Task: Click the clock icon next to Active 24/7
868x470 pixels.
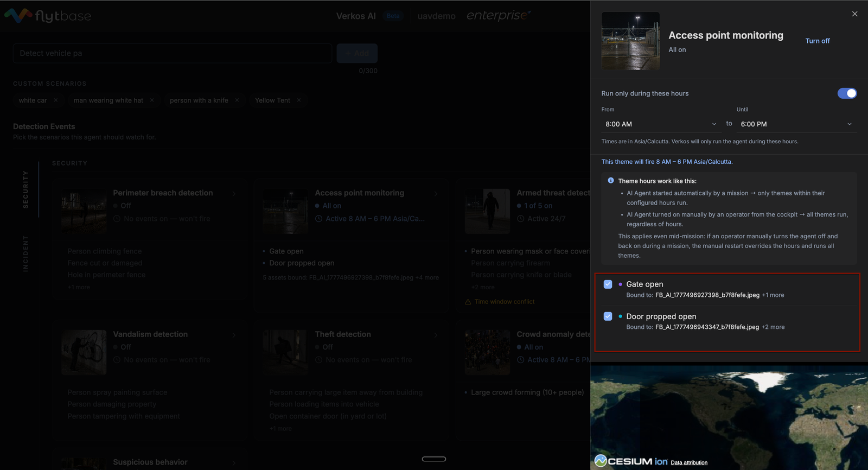Action: point(521,219)
